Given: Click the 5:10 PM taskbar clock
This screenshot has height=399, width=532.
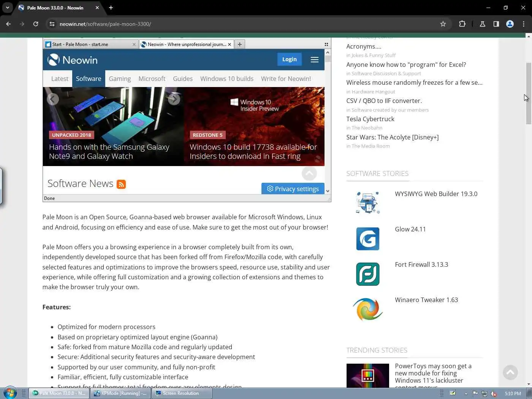Looking at the screenshot, I should 513,394.
